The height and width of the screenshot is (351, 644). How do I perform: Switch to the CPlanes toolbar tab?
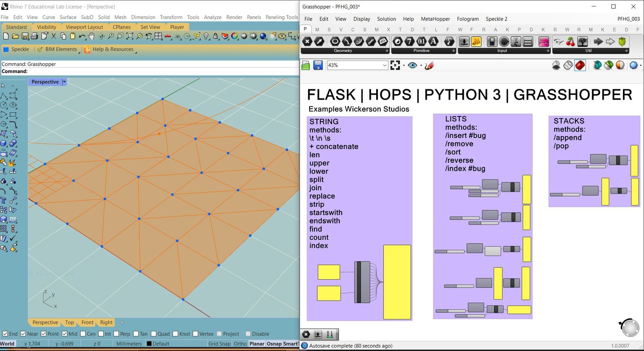pyautogui.click(x=122, y=27)
